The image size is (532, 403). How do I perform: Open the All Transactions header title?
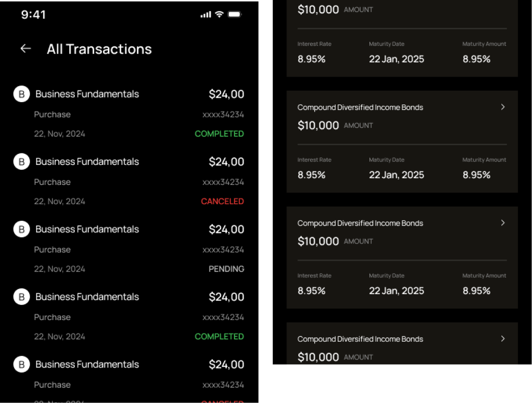(x=99, y=49)
